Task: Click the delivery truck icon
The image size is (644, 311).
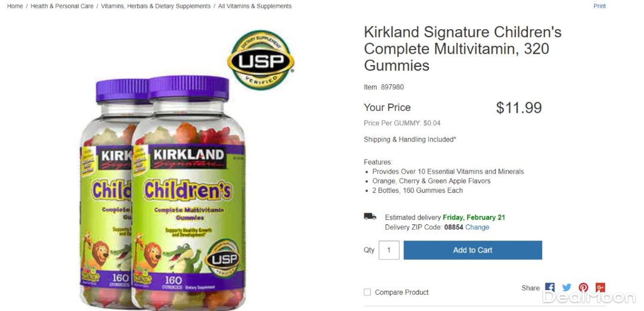Action: click(x=370, y=217)
